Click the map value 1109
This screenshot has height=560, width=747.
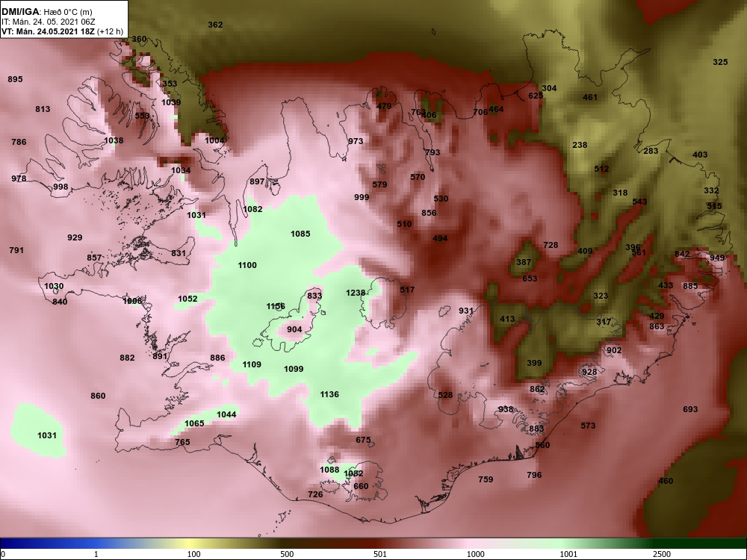[252, 365]
